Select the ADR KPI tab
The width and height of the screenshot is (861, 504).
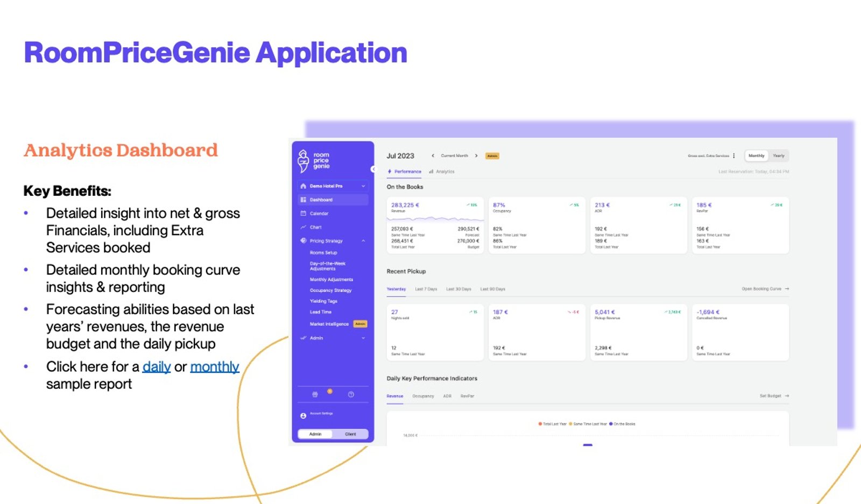(x=447, y=396)
